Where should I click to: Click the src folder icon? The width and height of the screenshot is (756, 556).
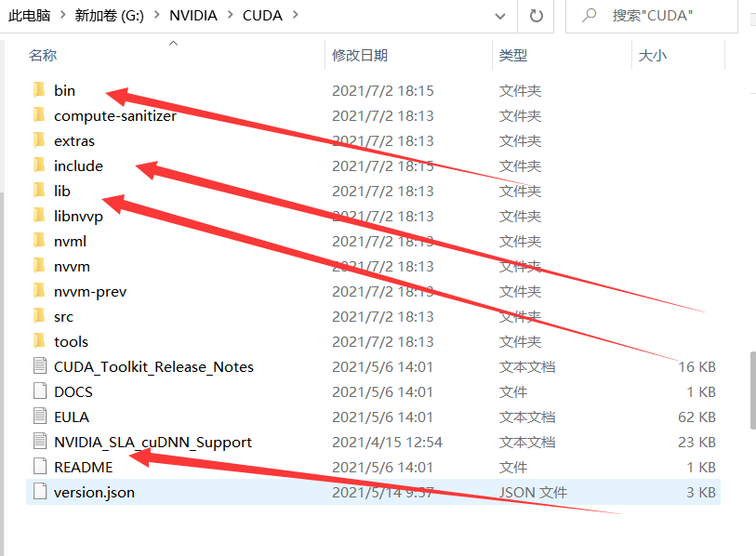pos(40,315)
